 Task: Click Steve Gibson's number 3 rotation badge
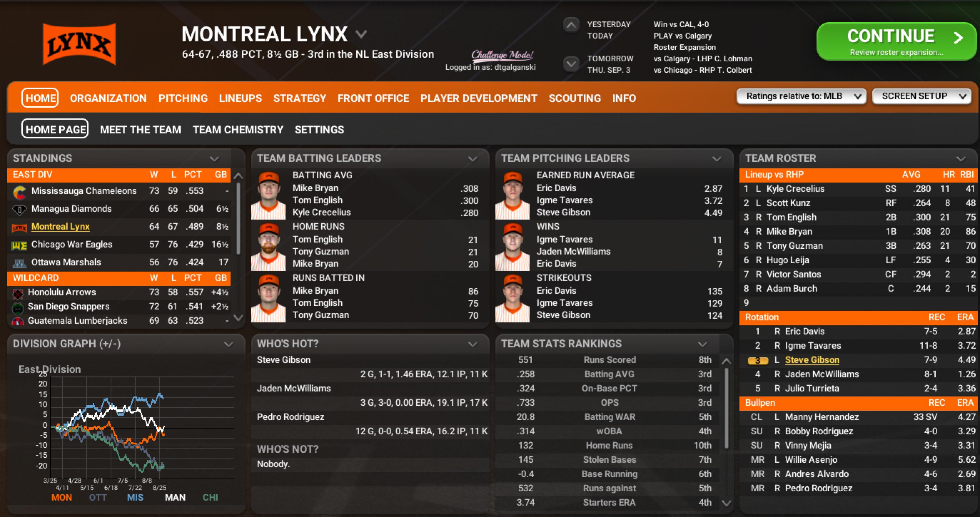click(758, 360)
